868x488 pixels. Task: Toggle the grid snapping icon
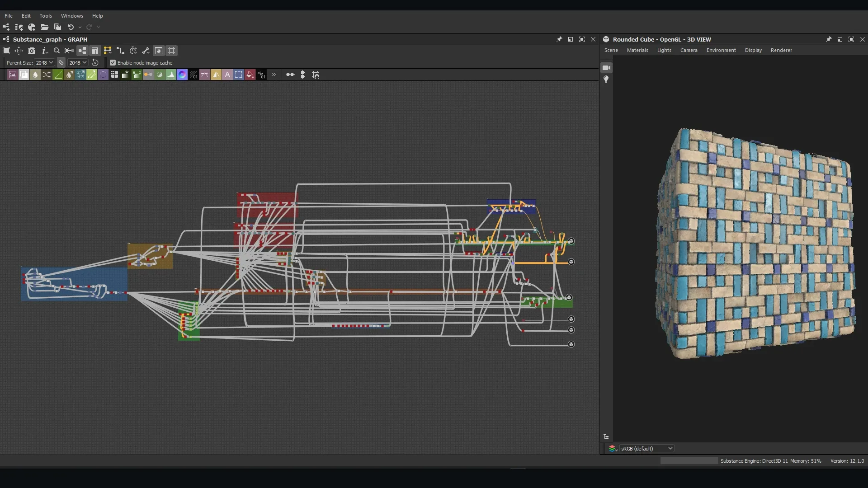coord(171,51)
